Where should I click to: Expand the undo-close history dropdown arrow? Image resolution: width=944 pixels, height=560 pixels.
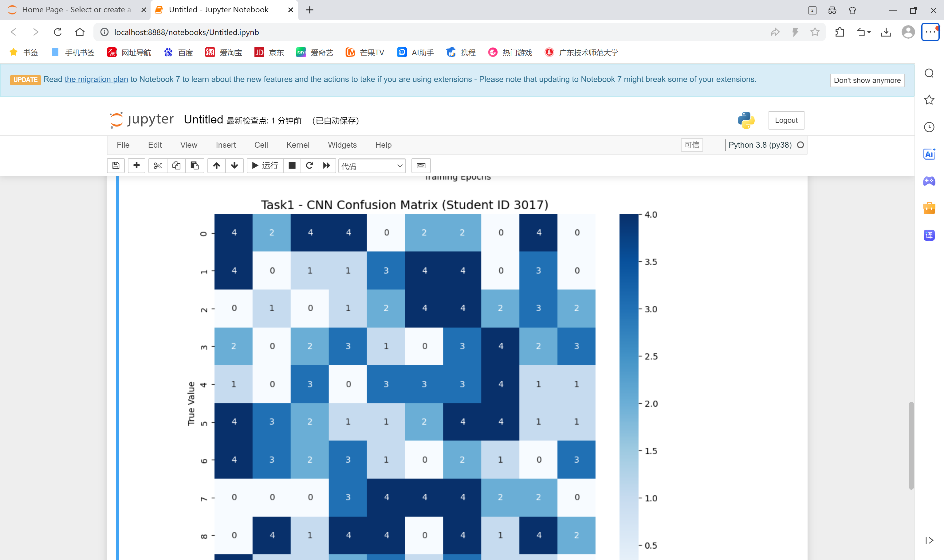pyautogui.click(x=869, y=33)
